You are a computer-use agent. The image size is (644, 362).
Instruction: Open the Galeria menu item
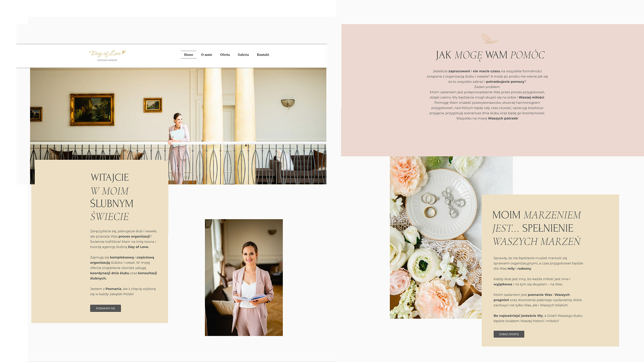click(x=243, y=55)
